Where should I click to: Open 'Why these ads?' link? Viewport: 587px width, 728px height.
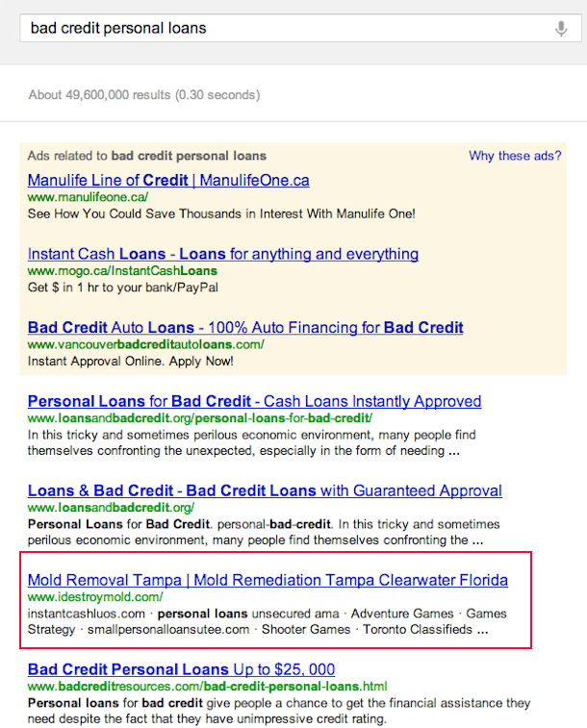(515, 156)
